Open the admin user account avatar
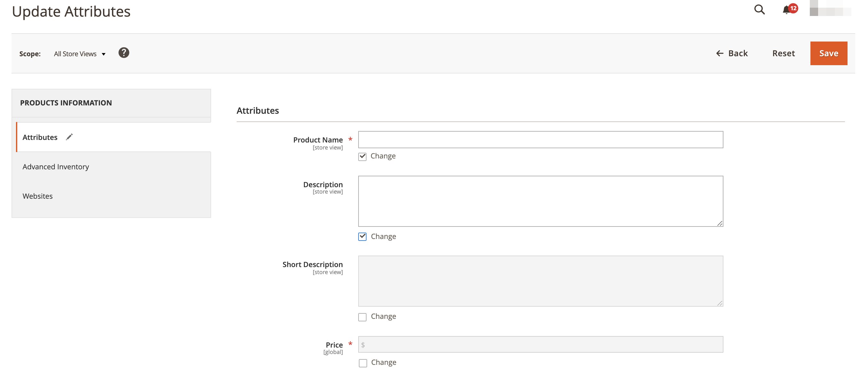868x384 pixels. (830, 8)
